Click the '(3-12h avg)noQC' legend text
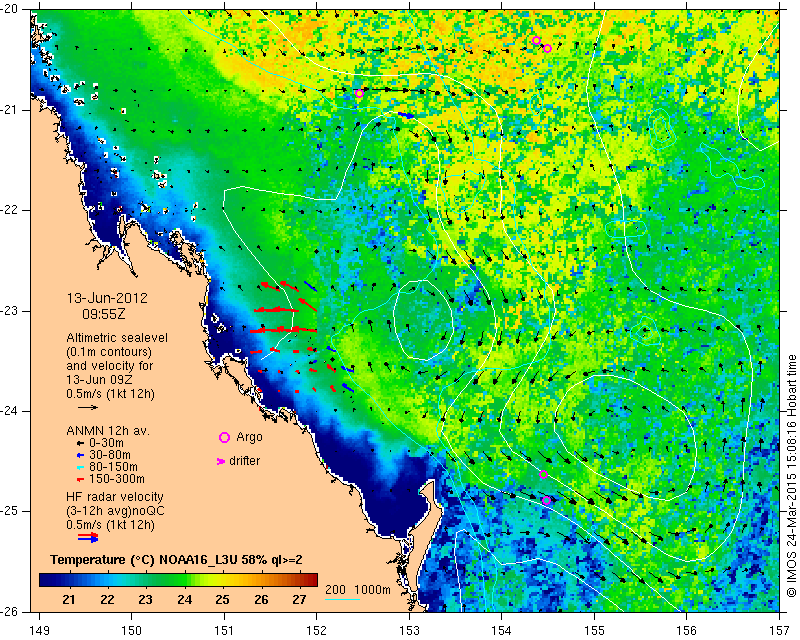 [x=115, y=510]
